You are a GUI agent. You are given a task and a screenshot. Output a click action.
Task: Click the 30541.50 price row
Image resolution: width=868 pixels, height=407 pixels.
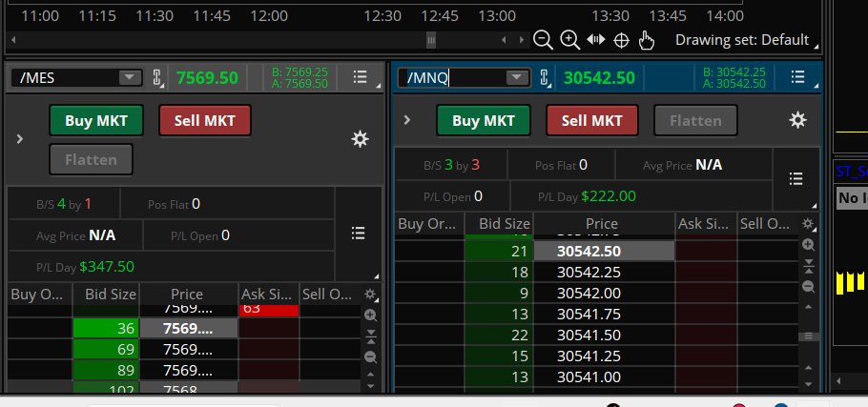tap(604, 336)
